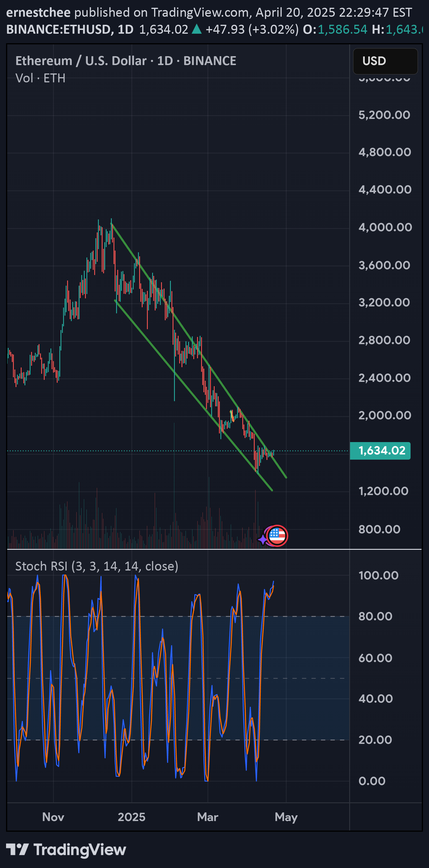The image size is (429, 868).
Task: Click the 20.00 Stoch RSI axis label
Action: coord(375,740)
